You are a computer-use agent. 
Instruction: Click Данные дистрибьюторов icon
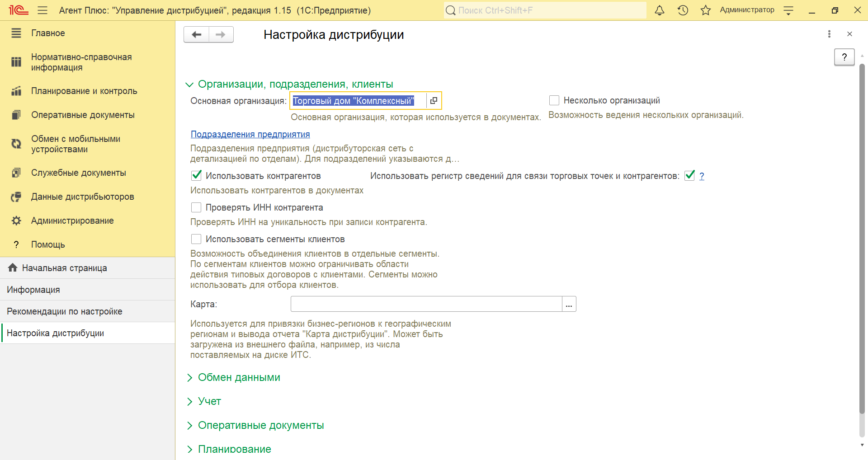tap(16, 197)
